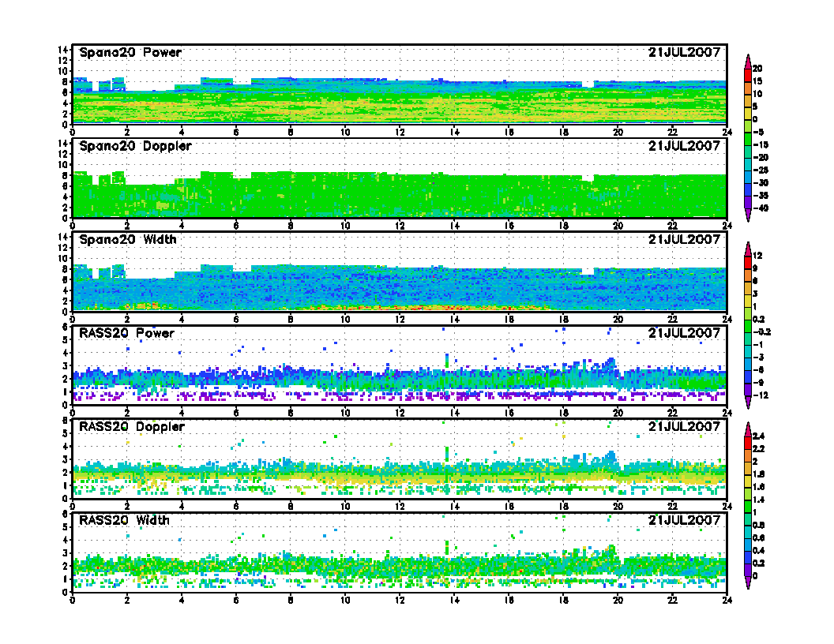Click the red swatch between 12 and 9 on middle colorbar
This screenshot has height=644, width=834.
click(748, 263)
